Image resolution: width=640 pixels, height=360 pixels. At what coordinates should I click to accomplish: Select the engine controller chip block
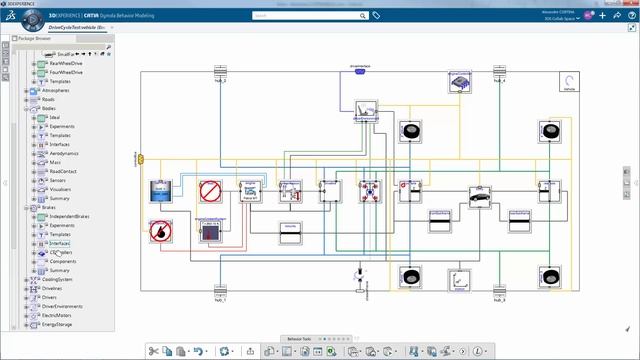tap(460, 82)
